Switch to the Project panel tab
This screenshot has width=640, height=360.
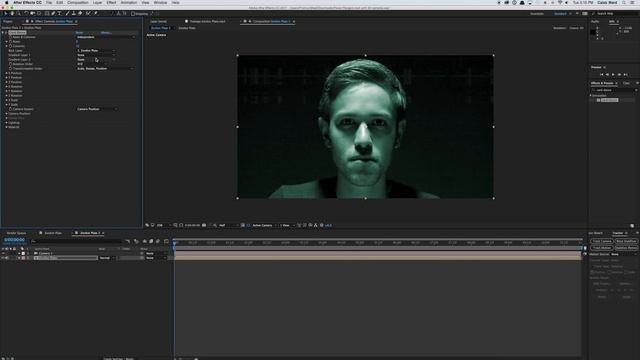click(8, 21)
